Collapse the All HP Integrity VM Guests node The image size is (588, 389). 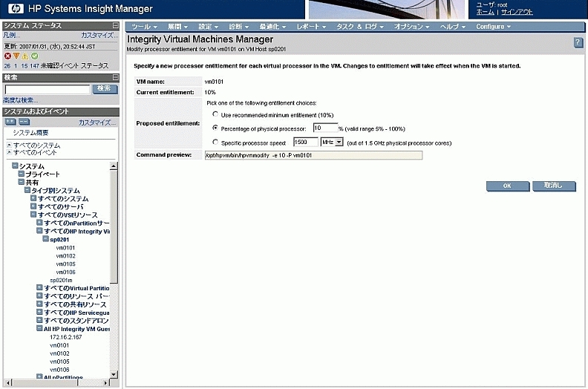point(39,328)
